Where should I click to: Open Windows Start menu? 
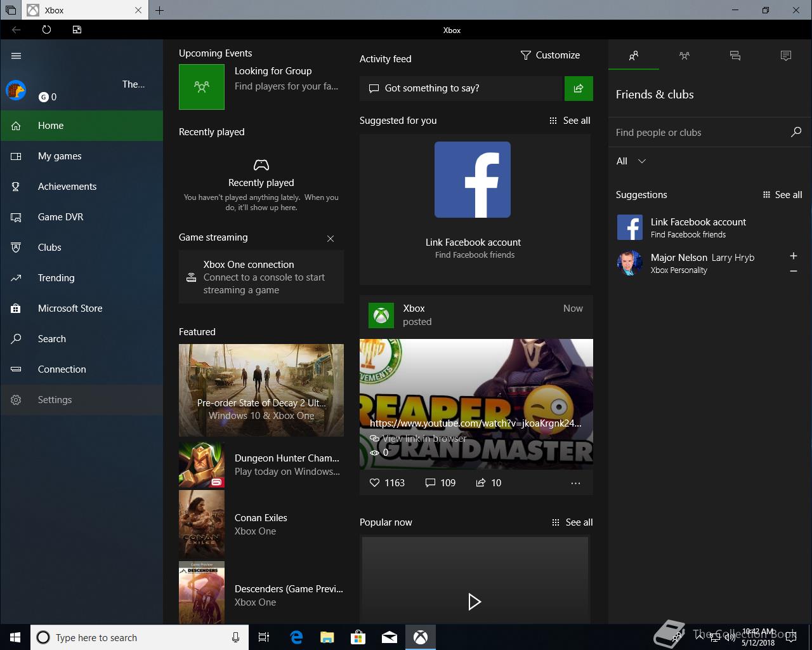tap(15, 637)
